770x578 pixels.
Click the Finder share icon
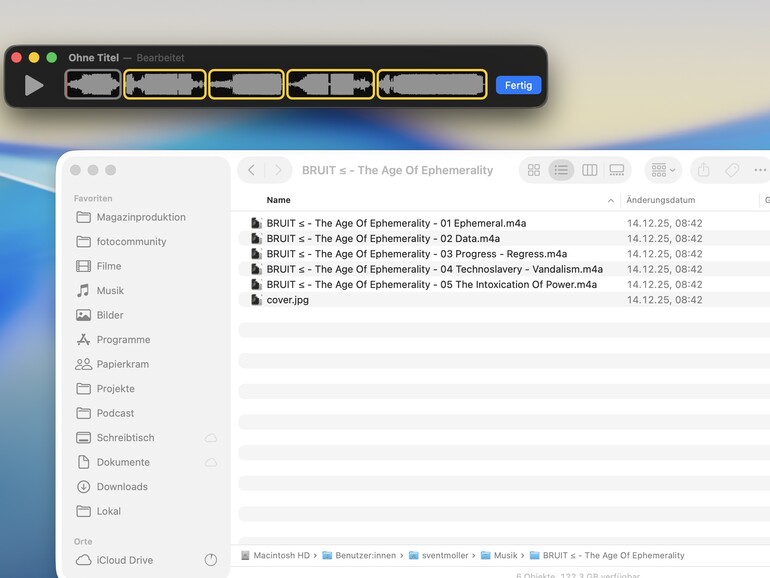(x=704, y=170)
